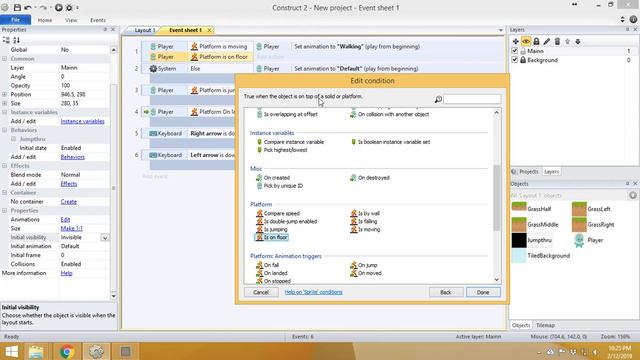Collapse the Common property group
This screenshot has height=360, width=640.
pos(4,59)
